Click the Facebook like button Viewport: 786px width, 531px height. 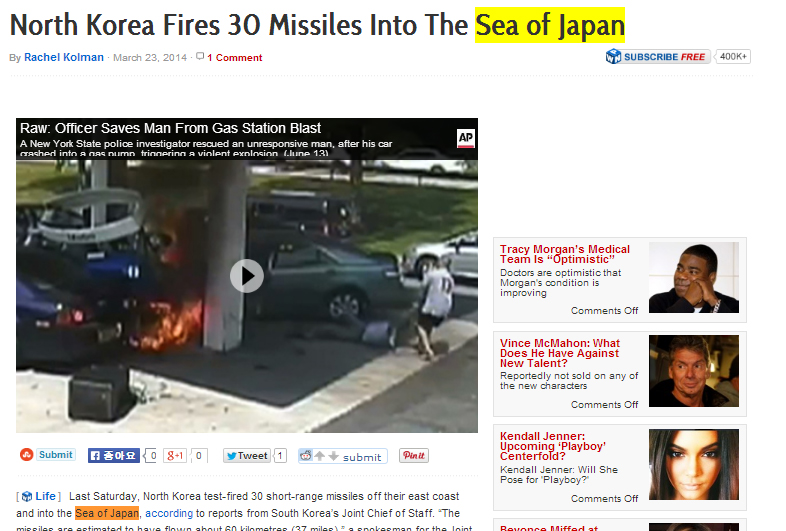point(114,456)
